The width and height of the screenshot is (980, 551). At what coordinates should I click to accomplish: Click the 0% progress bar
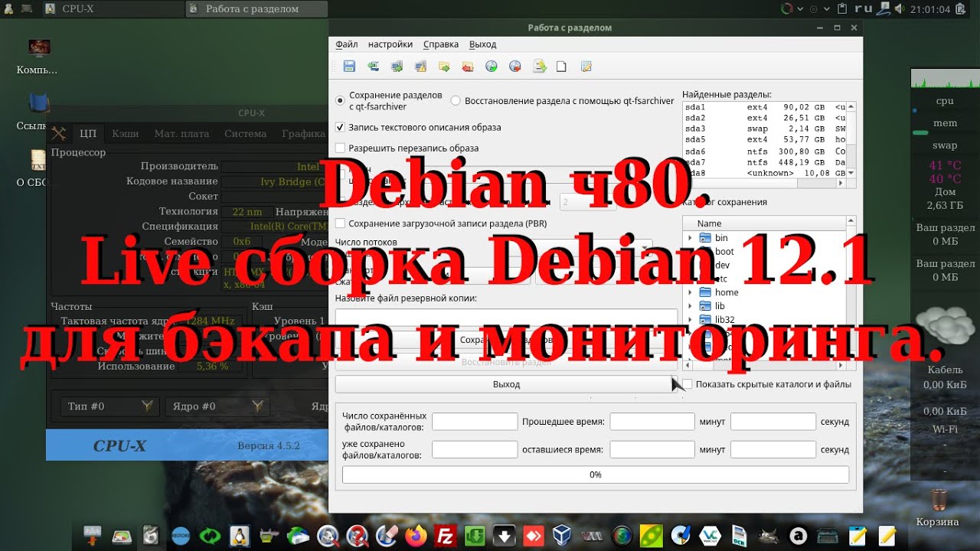596,474
